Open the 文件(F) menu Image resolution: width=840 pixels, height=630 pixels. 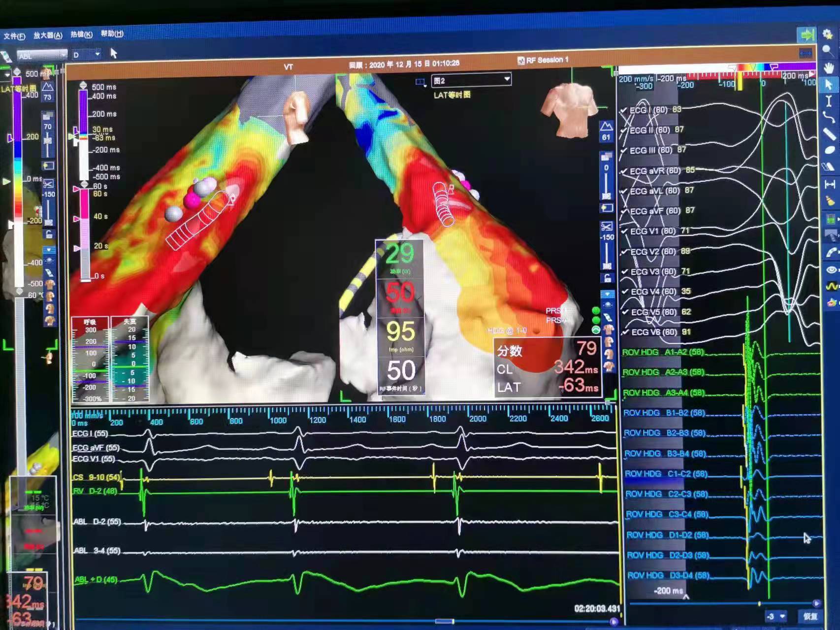click(x=14, y=36)
